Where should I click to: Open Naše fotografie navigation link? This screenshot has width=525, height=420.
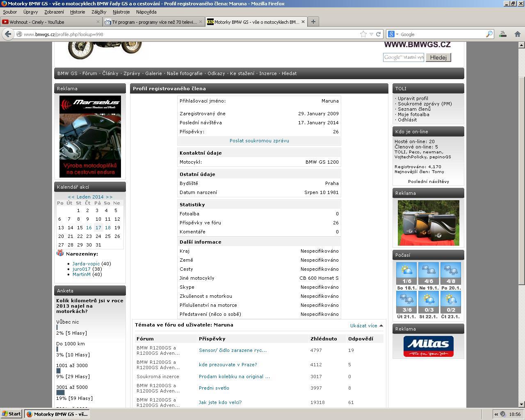[185, 73]
